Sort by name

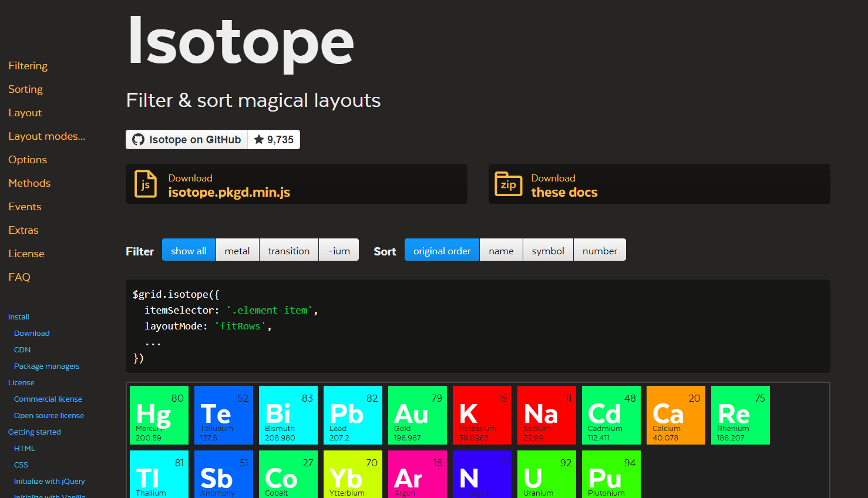[501, 250]
